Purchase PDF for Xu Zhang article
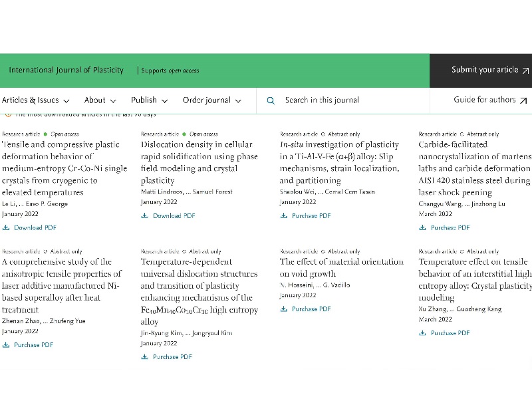 click(x=450, y=332)
